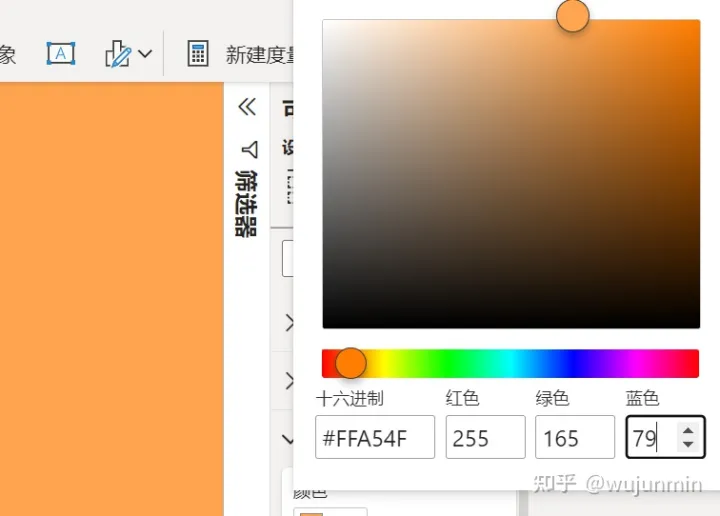Click the new measure calculator icon
Image resolution: width=720 pixels, height=516 pixels.
198,54
